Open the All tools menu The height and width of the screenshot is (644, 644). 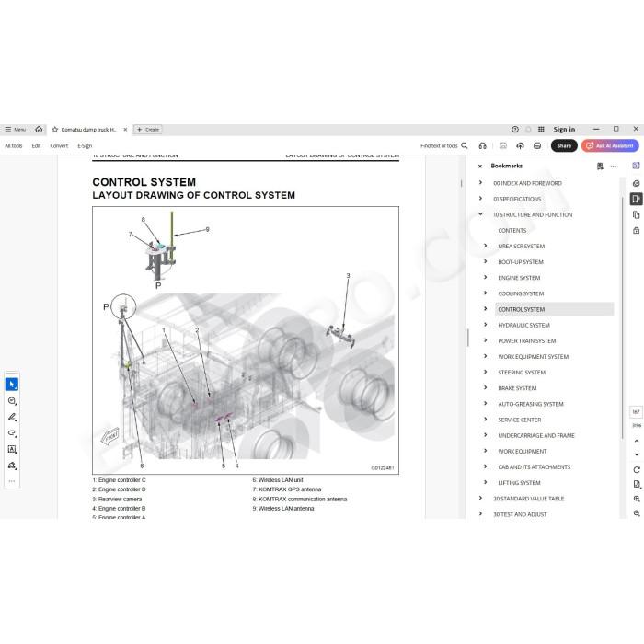click(14, 145)
